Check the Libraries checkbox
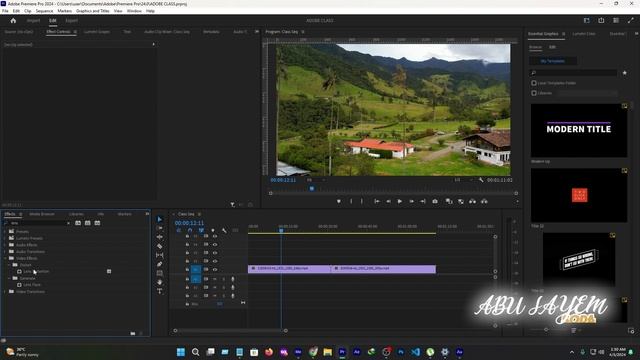Screen dimensions: 640x360 [x=534, y=93]
